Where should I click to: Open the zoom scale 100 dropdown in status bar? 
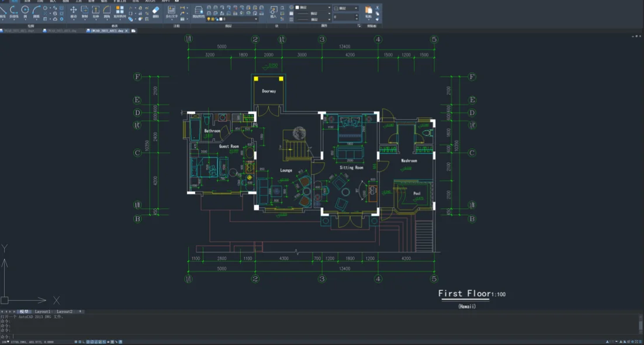(x=5, y=341)
